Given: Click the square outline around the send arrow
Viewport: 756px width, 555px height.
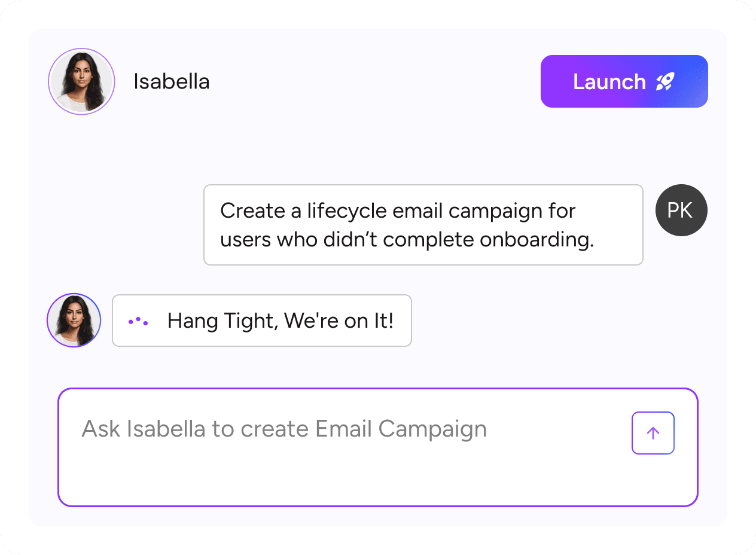Looking at the screenshot, I should tap(653, 433).
